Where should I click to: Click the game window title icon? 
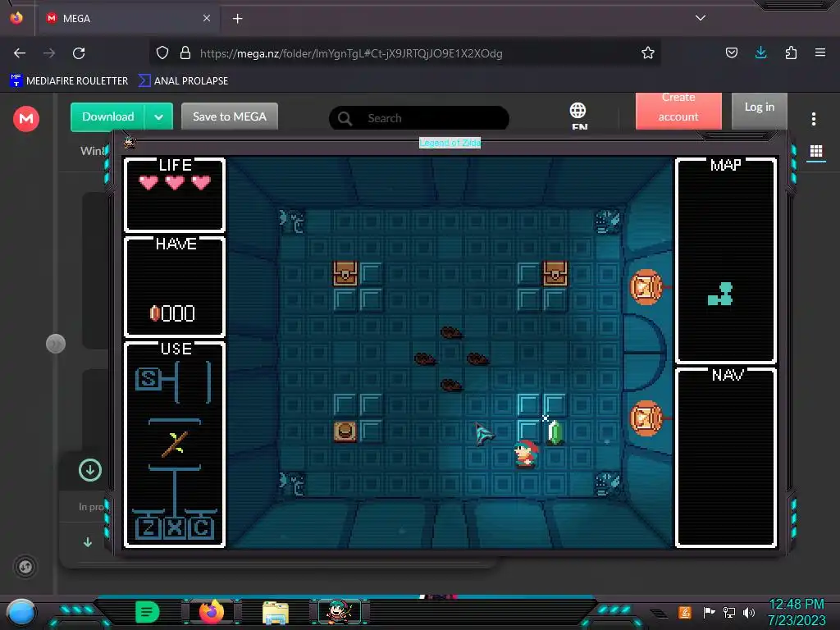pyautogui.click(x=130, y=143)
